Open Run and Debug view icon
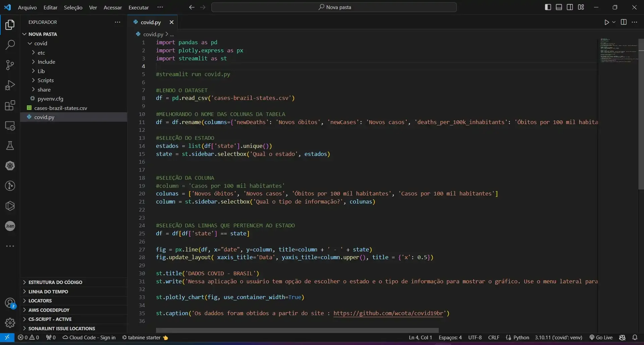 click(x=10, y=85)
